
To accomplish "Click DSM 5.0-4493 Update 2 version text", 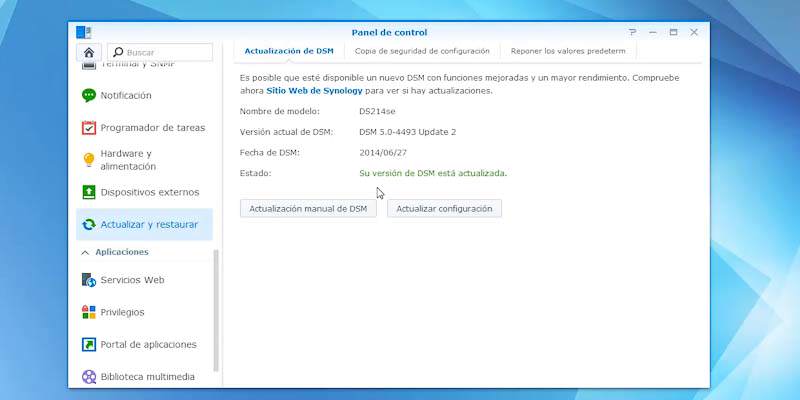I will [408, 132].
